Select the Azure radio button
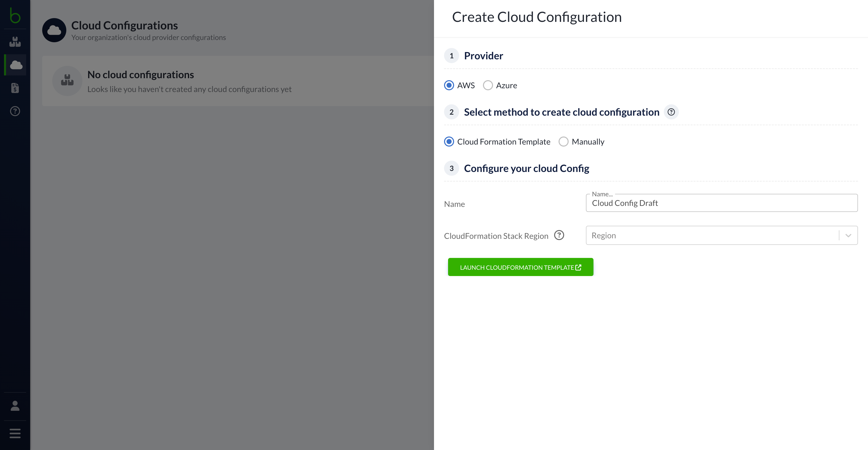This screenshot has height=450, width=868. 488,85
